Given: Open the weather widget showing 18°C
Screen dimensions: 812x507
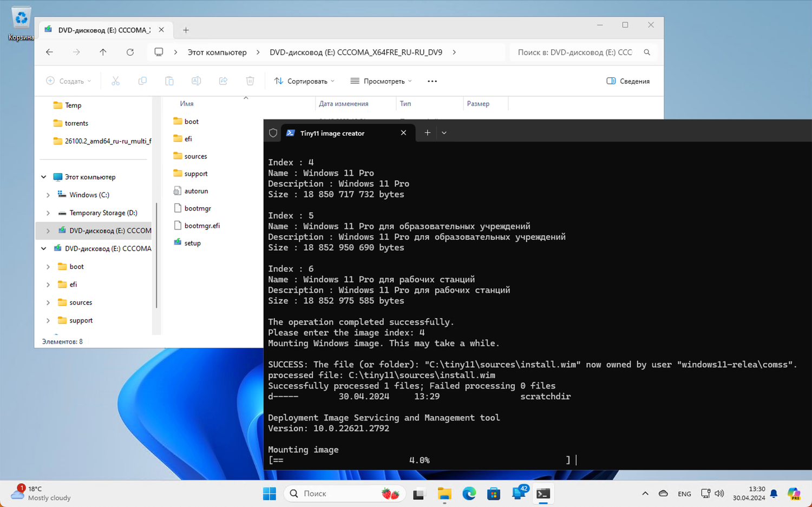Looking at the screenshot, I should 41,493.
